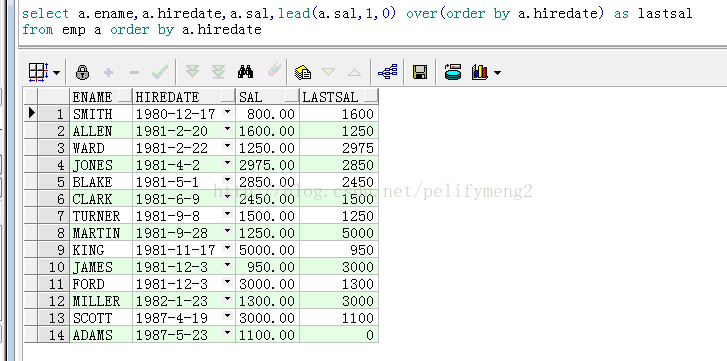Screen dimensions: 727x361
Task: Open date dropdown in MILLER row
Action: [227, 299]
